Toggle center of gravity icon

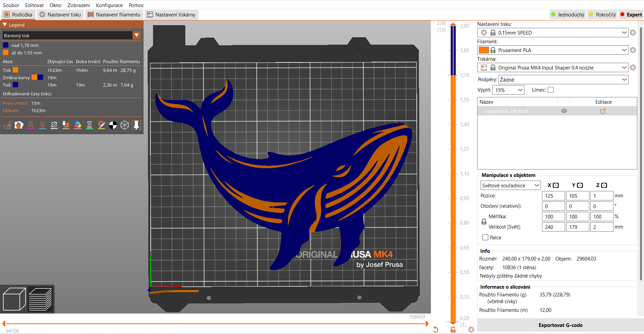pos(113,125)
